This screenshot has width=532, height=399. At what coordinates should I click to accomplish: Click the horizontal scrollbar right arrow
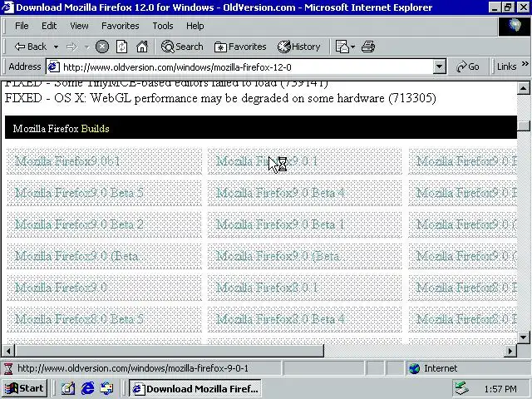[510, 351]
